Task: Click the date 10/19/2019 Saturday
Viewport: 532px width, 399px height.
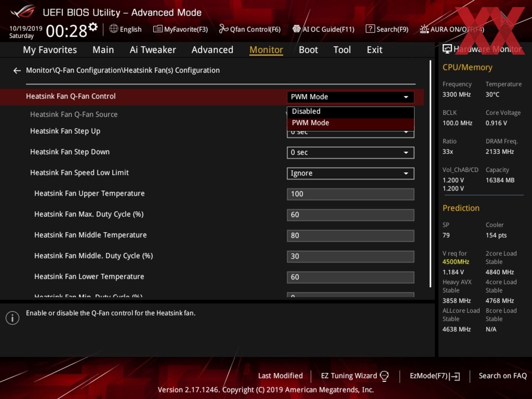Action: tap(25, 32)
